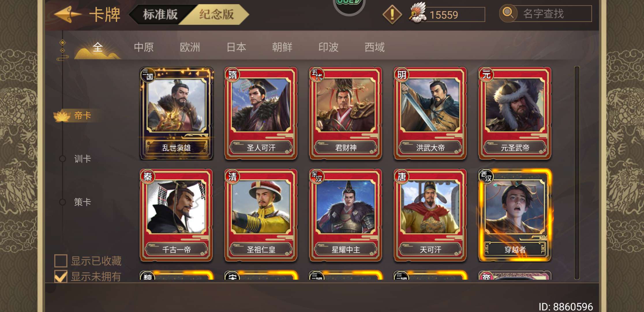Click the 唐 dynasty badge on 天可汗
The width and height of the screenshot is (644, 312).
tap(402, 176)
